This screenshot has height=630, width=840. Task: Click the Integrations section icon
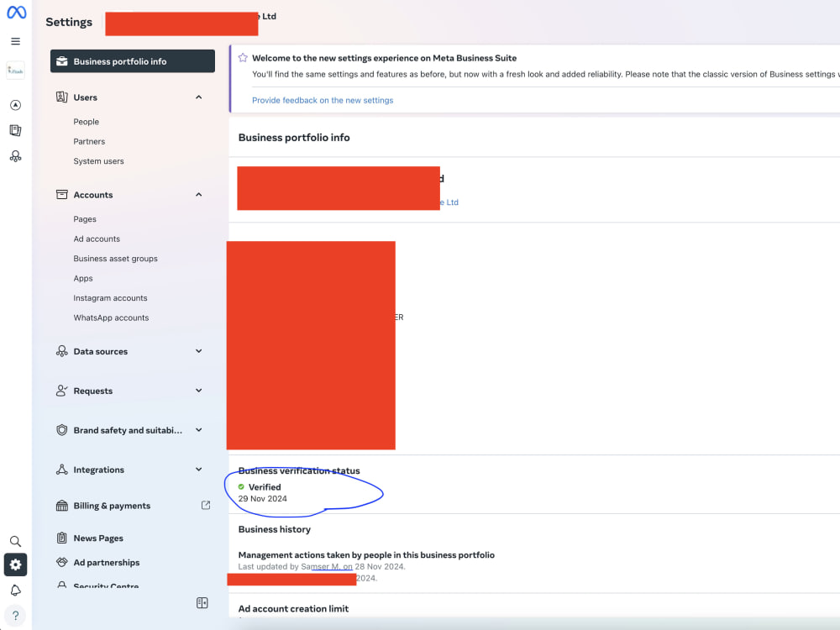62,470
